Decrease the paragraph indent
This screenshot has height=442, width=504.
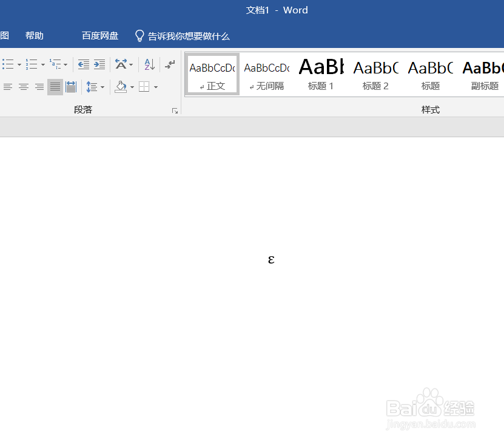point(83,64)
